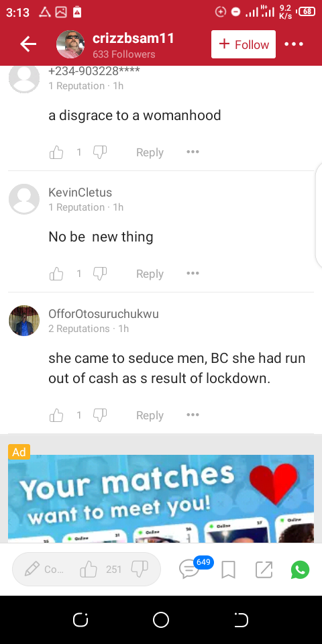Image resolution: width=322 pixels, height=644 pixels.
Task: Dislike the 'No be new thing' comment
Action: 100,274
